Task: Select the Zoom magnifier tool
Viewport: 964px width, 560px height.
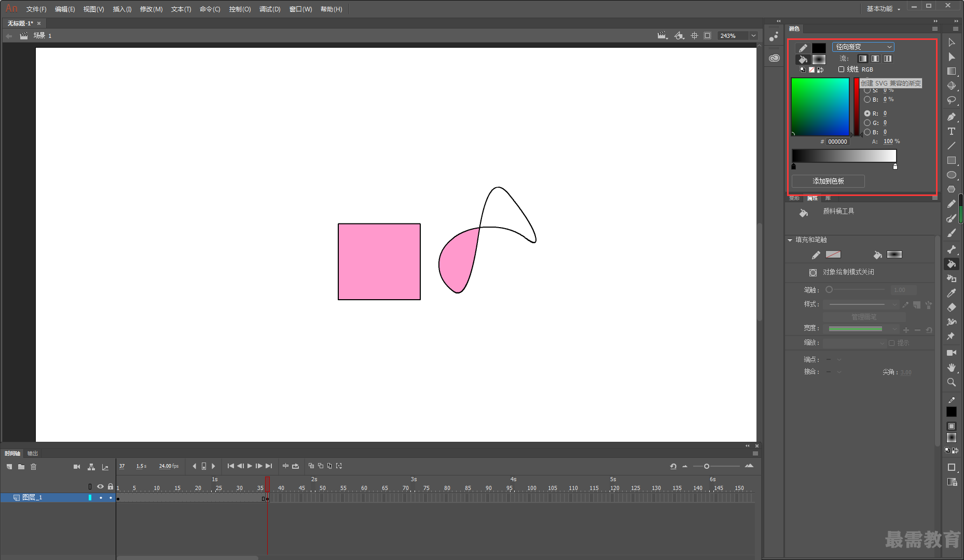Action: pyautogui.click(x=952, y=382)
